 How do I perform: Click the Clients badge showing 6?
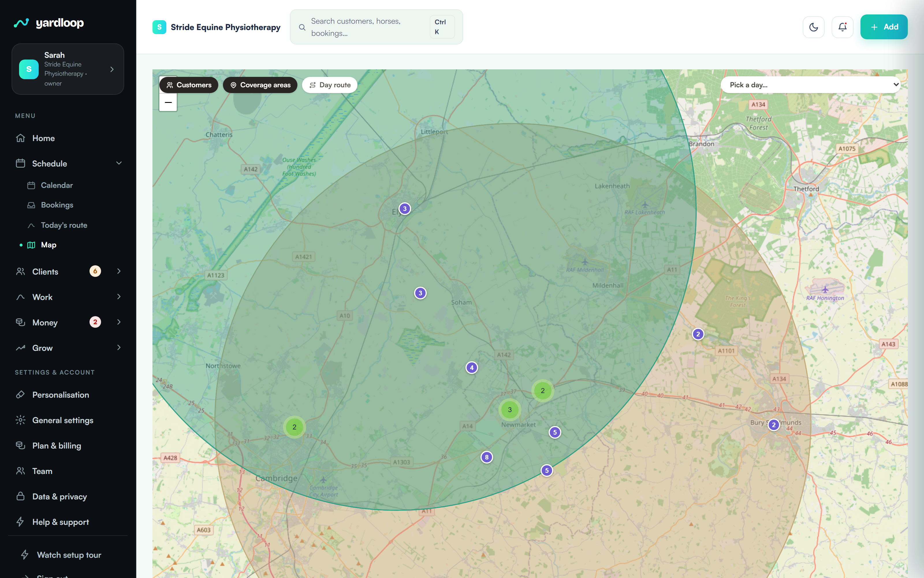[x=95, y=271]
